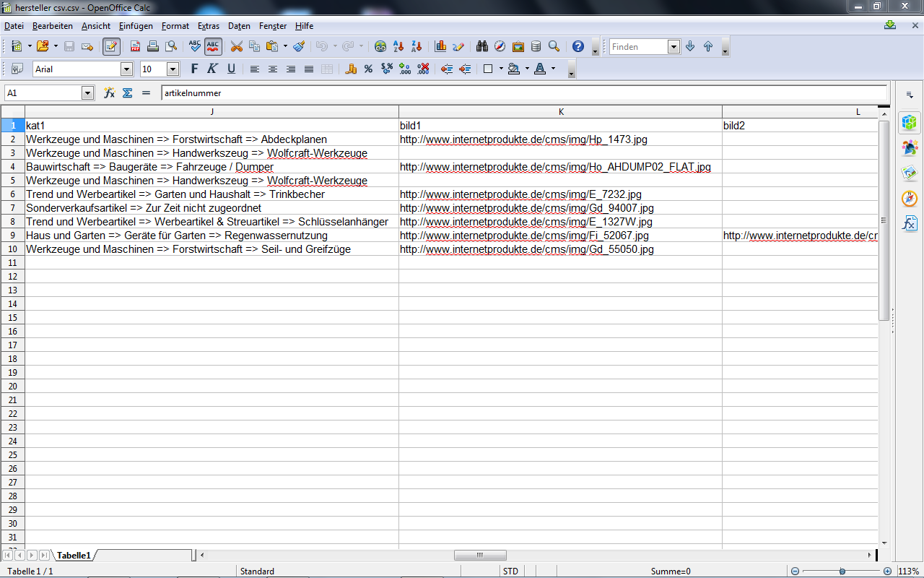The image size is (924, 578).
Task: Center text horizontally
Action: click(273, 69)
